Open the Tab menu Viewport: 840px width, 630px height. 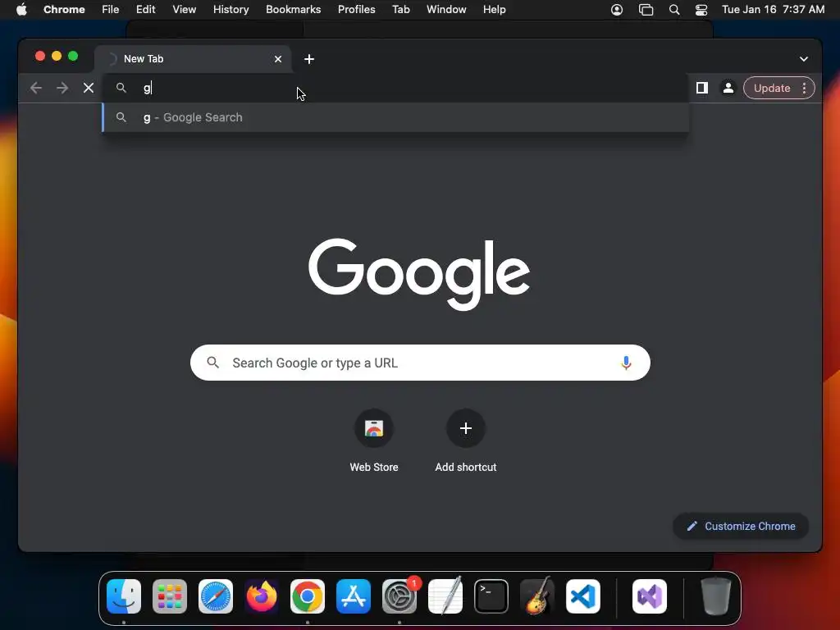point(400,10)
